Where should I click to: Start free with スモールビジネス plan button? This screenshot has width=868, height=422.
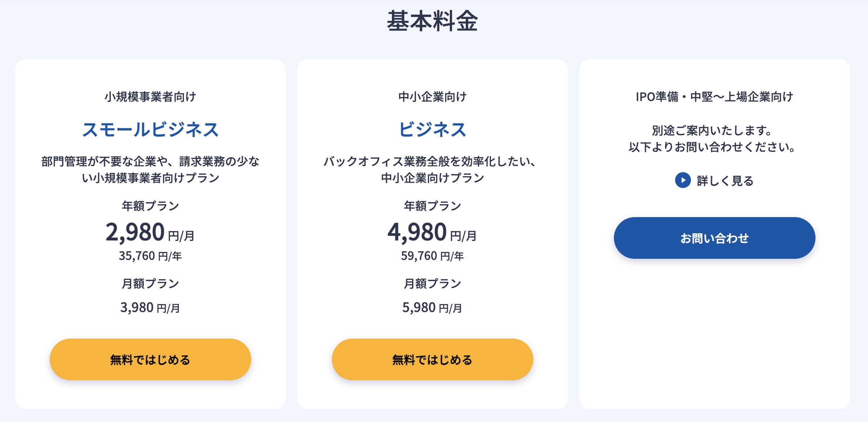click(150, 359)
